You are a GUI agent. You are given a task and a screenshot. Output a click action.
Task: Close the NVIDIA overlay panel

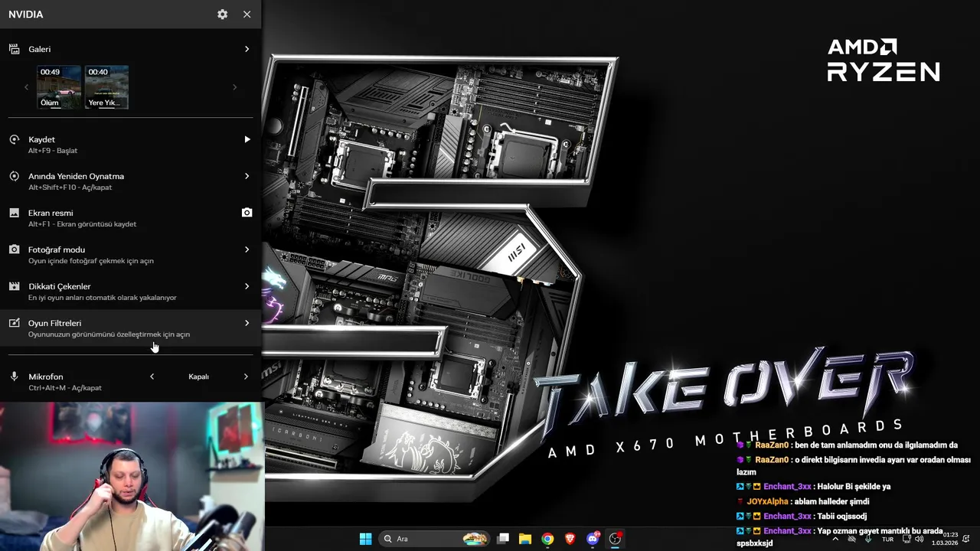[x=247, y=14]
